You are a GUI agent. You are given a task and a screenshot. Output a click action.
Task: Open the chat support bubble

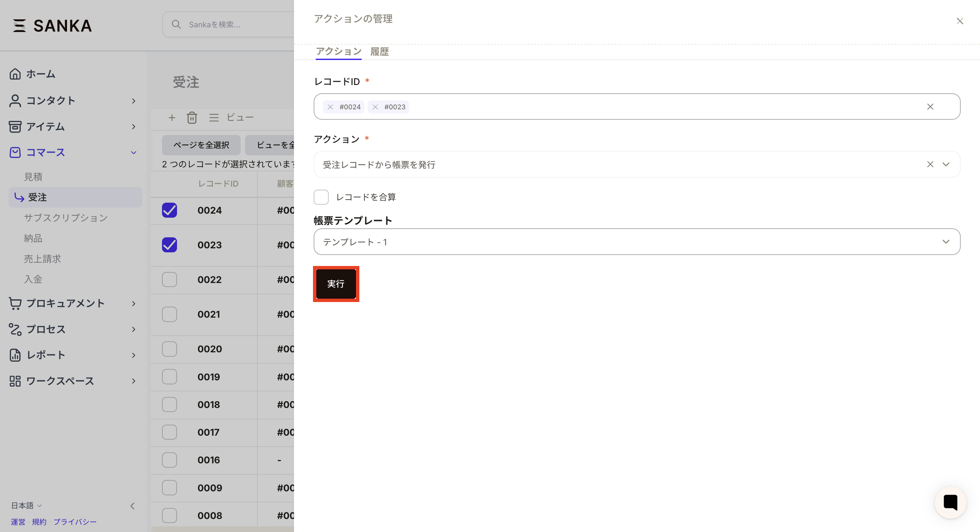(950, 502)
